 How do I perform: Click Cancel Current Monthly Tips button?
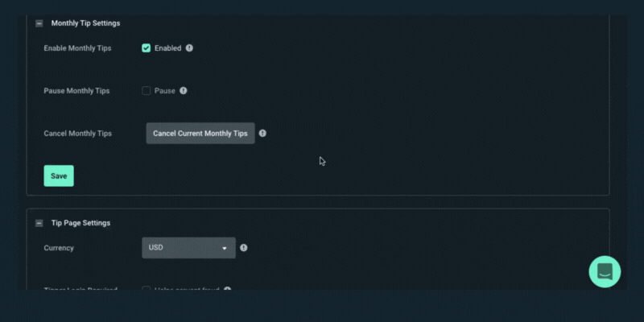click(x=200, y=134)
